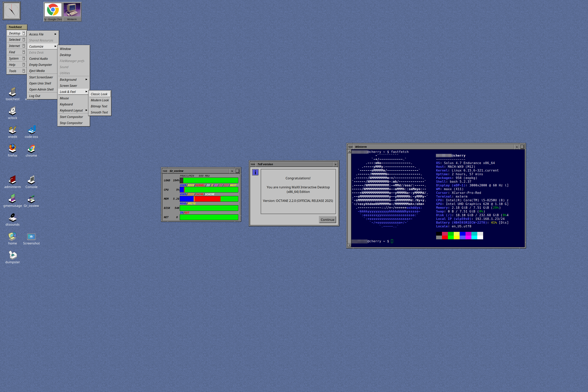588x392 pixels.
Task: Open the window menu button of Winterm
Action: tap(350, 147)
